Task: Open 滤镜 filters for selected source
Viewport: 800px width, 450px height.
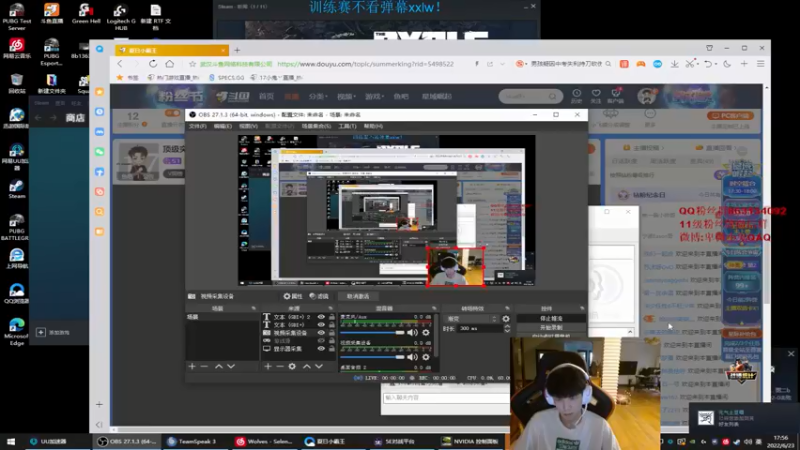Action: [x=319, y=296]
